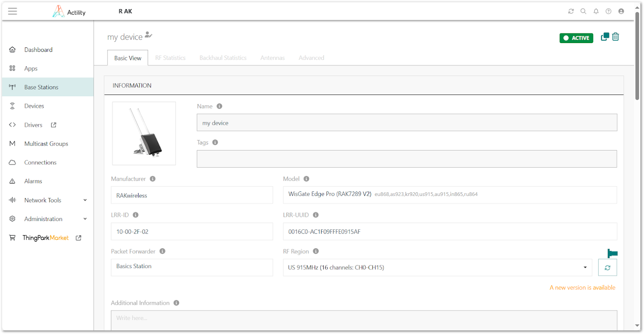This screenshot has height=334, width=644.
Task: Open Alarms in the sidebar
Action: [33, 181]
